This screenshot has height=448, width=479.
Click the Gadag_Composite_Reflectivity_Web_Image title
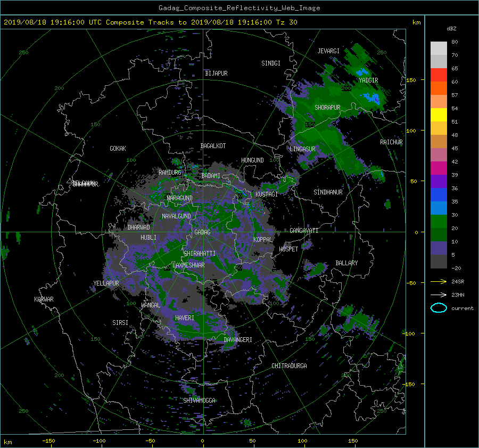(x=239, y=8)
